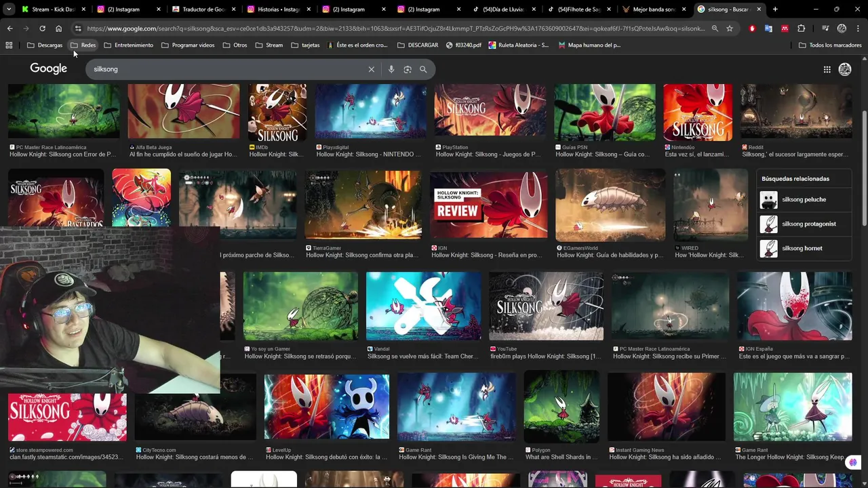Open the f03240.pdf bookmark
868x488 pixels.
[464, 45]
